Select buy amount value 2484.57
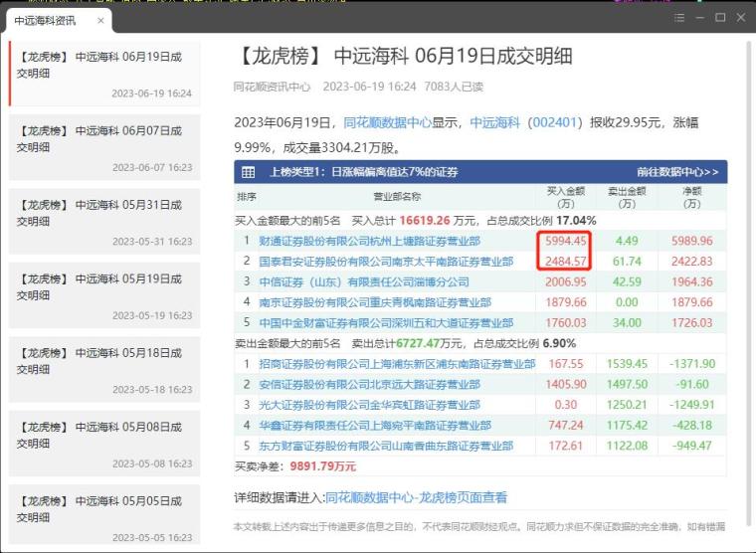The height and width of the screenshot is (553, 756). click(x=566, y=262)
